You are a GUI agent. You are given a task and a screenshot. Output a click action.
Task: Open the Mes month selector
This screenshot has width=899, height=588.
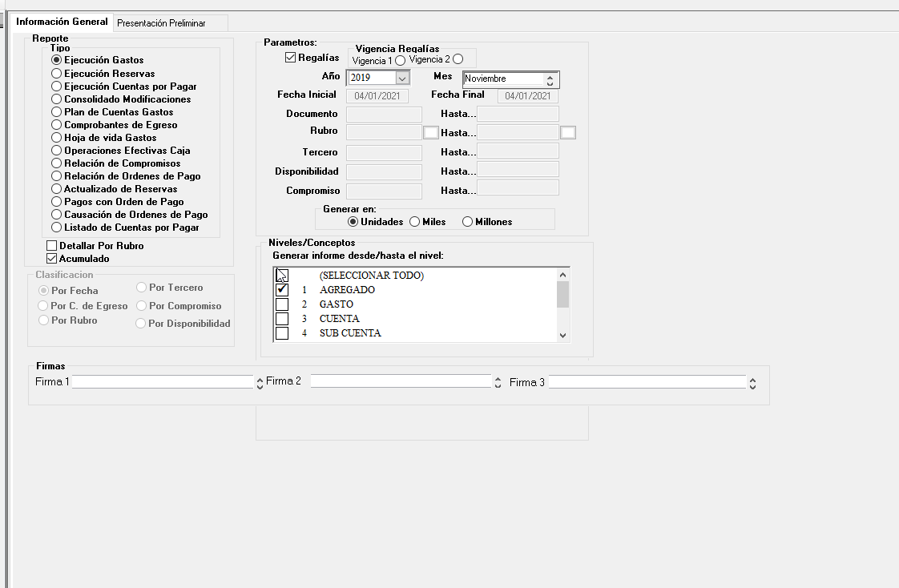click(550, 79)
